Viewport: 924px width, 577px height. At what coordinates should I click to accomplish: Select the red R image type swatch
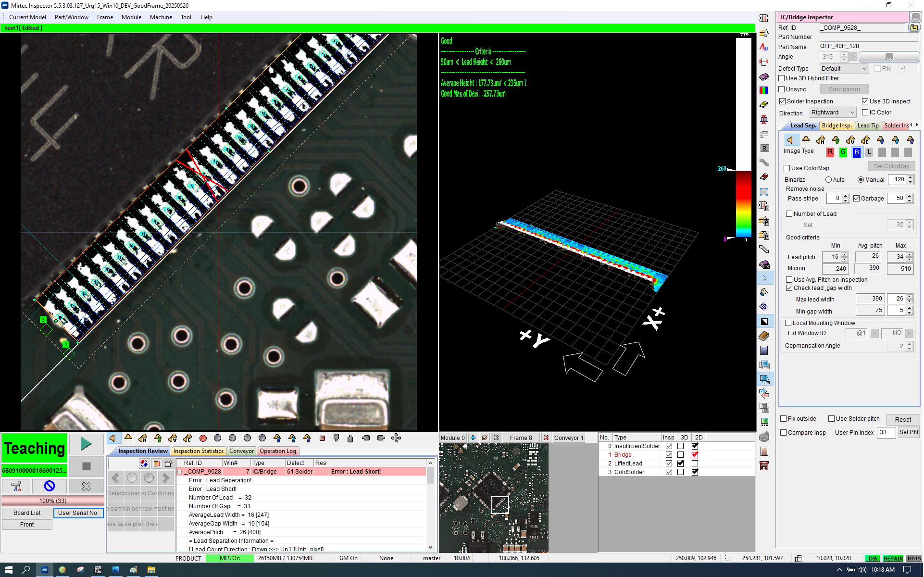click(830, 152)
